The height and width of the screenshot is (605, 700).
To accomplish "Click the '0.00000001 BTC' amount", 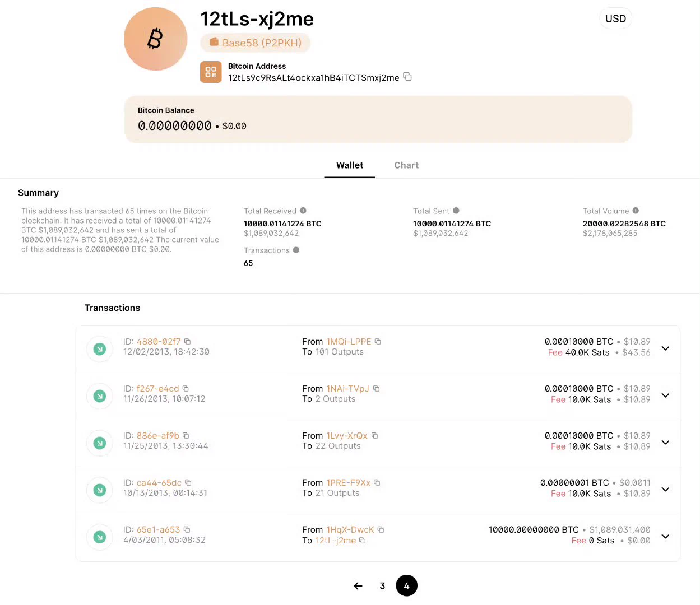I will 574,482.
